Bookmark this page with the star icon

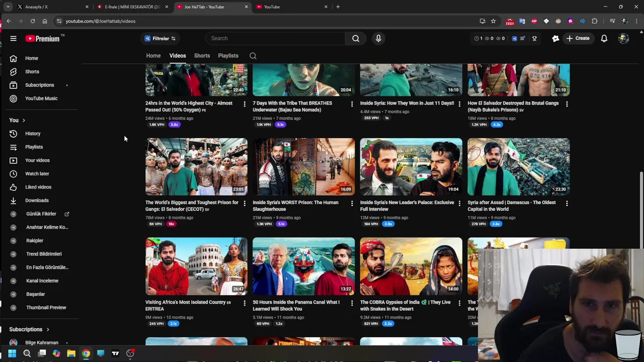[x=493, y=21]
